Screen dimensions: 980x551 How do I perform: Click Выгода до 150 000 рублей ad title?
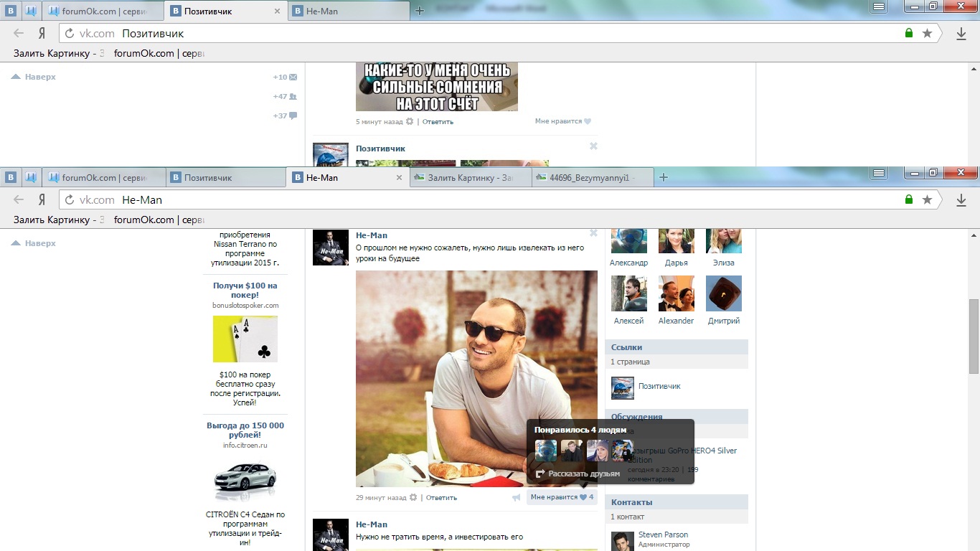click(x=245, y=430)
